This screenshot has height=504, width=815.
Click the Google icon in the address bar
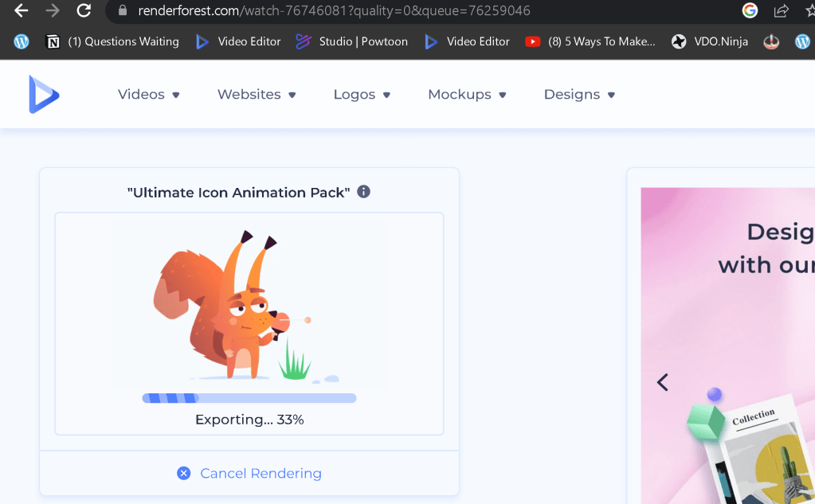point(750,10)
